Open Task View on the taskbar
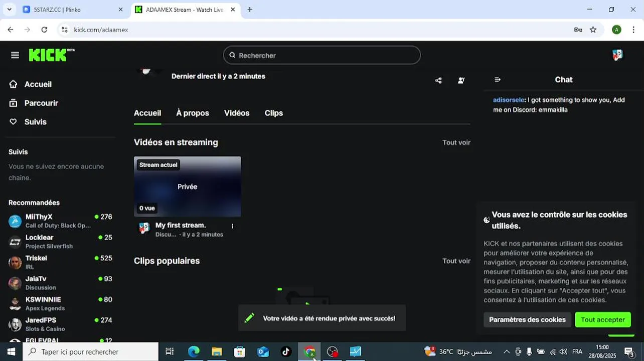 170,351
